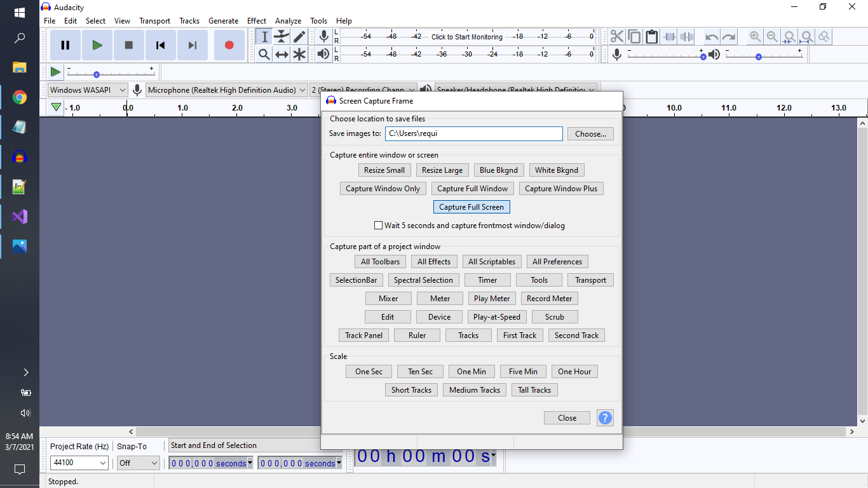Click the Undo arrow icon
The image size is (868, 488).
pos(712,37)
